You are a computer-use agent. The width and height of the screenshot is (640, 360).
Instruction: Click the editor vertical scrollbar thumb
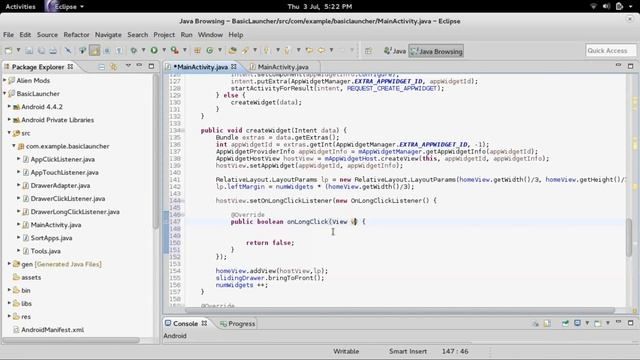(629, 238)
